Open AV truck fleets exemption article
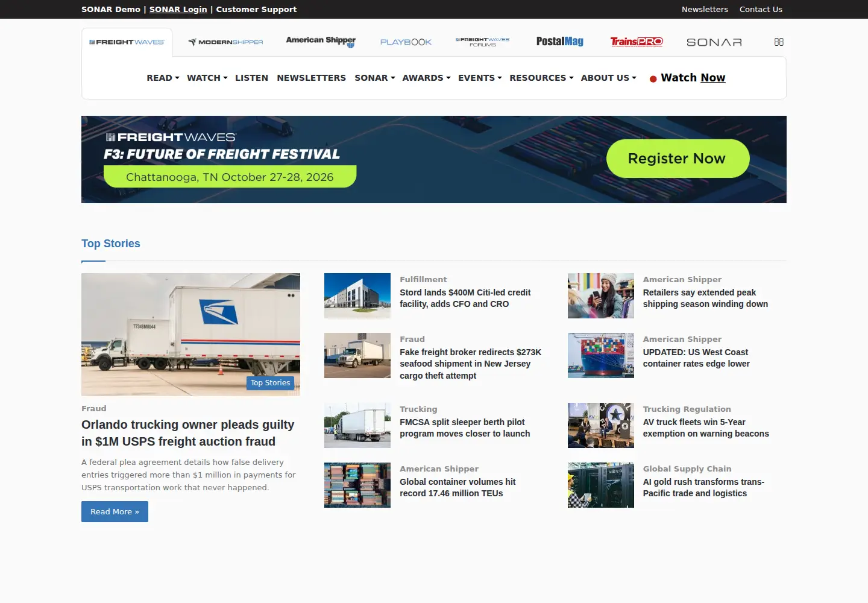The width and height of the screenshot is (868, 603). click(x=706, y=428)
